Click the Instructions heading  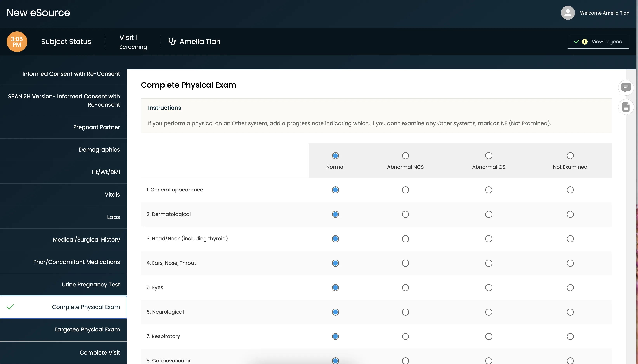[164, 108]
